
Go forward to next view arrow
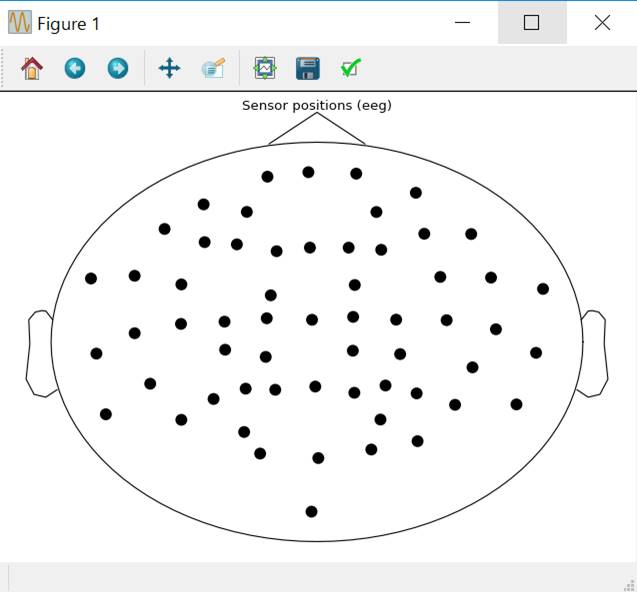point(118,68)
